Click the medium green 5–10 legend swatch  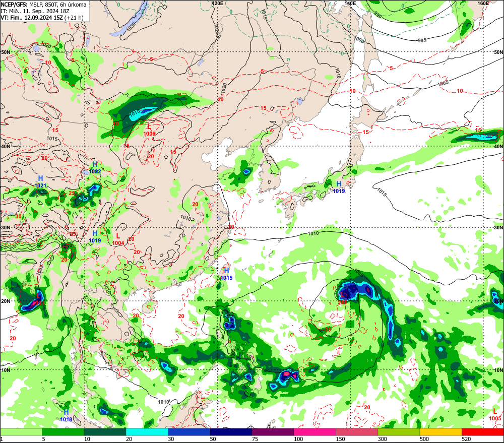coord(63,432)
